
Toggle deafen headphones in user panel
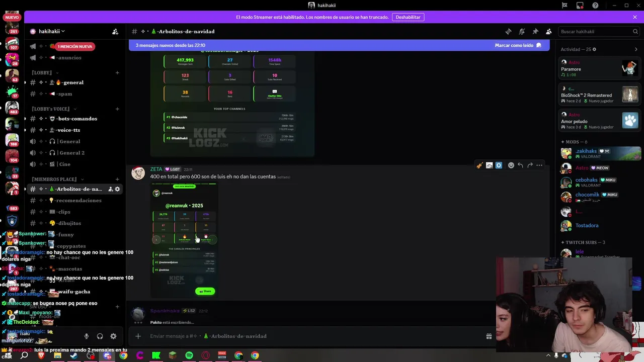(x=100, y=336)
